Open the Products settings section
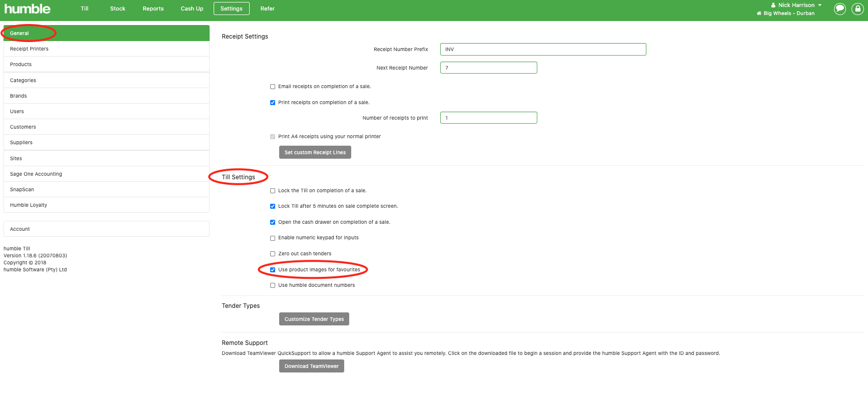Image resolution: width=868 pixels, height=393 pixels. pos(107,64)
